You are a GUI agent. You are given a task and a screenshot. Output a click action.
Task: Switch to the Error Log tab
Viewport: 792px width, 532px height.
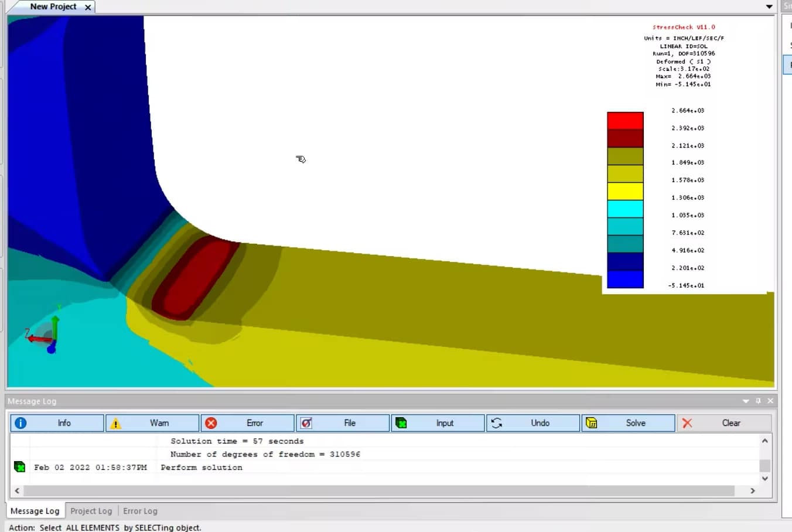pyautogui.click(x=140, y=510)
